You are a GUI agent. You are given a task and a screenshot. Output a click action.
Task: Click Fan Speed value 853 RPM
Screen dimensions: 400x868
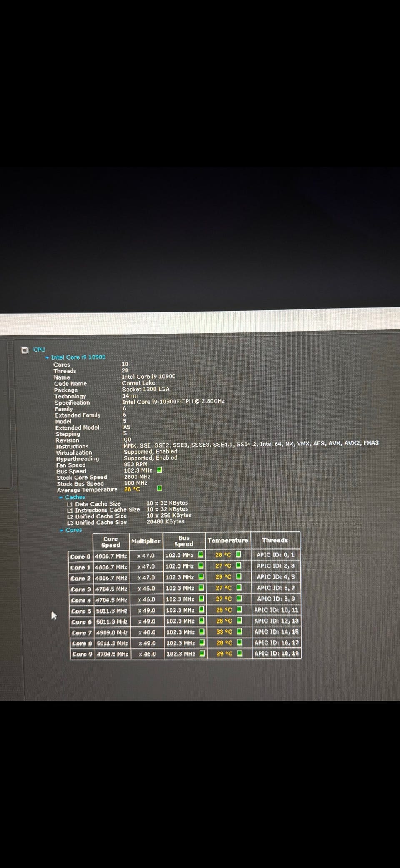pos(135,464)
